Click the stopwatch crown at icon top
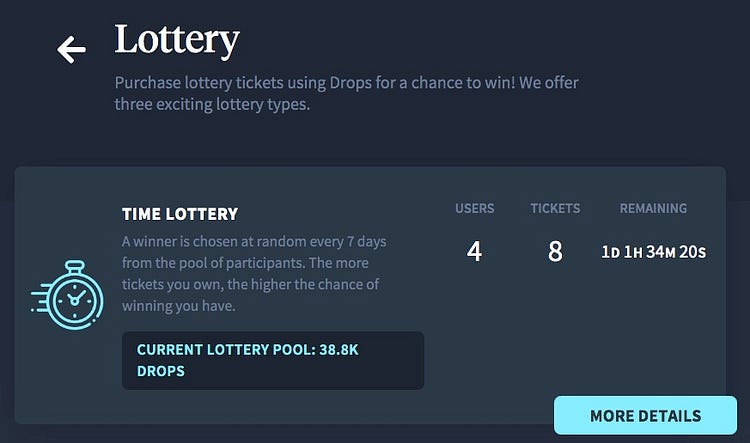The image size is (750, 443). [x=75, y=266]
